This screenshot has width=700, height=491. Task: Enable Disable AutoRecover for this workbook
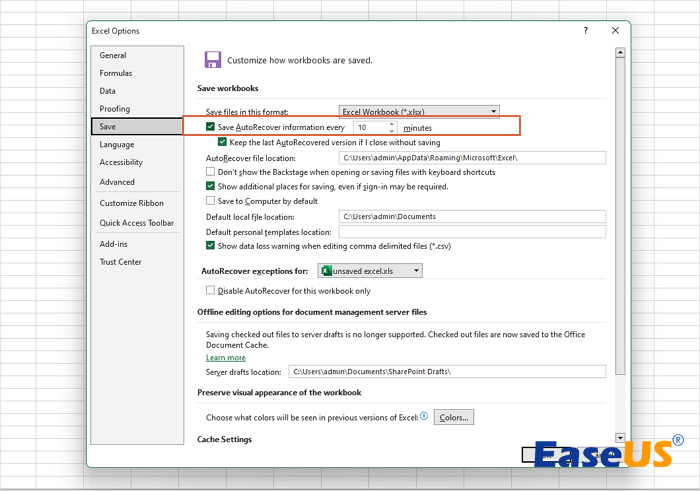[210, 290]
